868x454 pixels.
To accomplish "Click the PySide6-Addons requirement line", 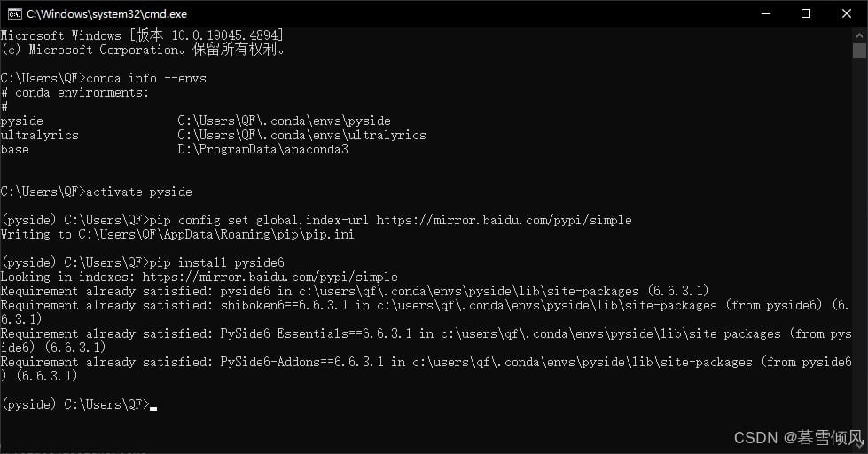I will [426, 369].
